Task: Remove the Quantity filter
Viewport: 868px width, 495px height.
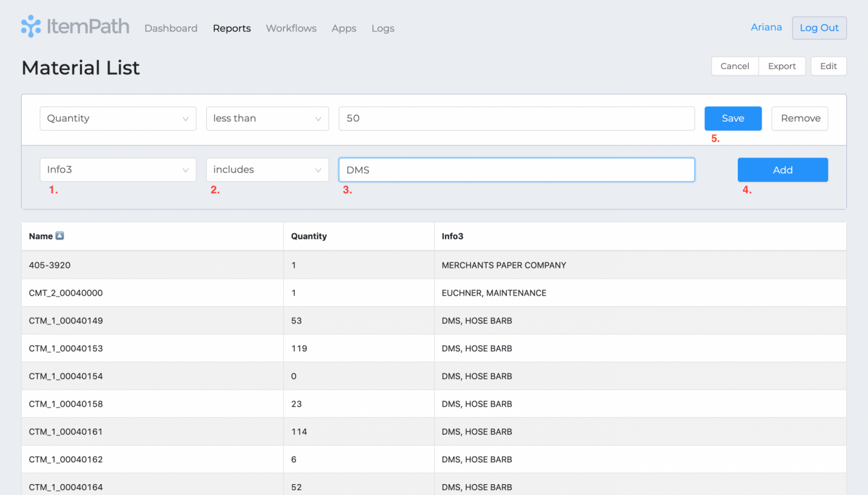Action: pyautogui.click(x=800, y=118)
